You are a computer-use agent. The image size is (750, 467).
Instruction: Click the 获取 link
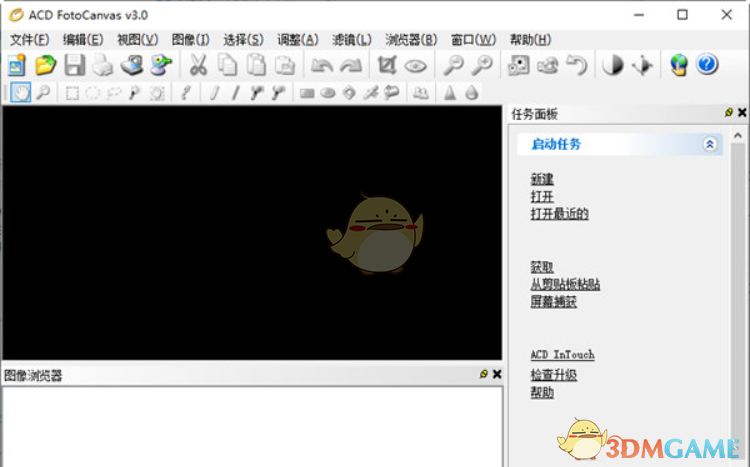542,267
